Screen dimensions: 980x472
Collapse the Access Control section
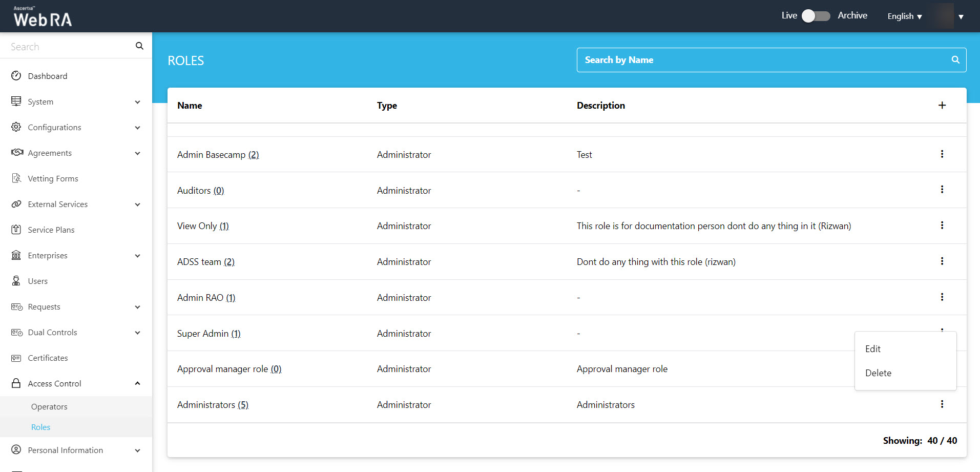coord(137,383)
